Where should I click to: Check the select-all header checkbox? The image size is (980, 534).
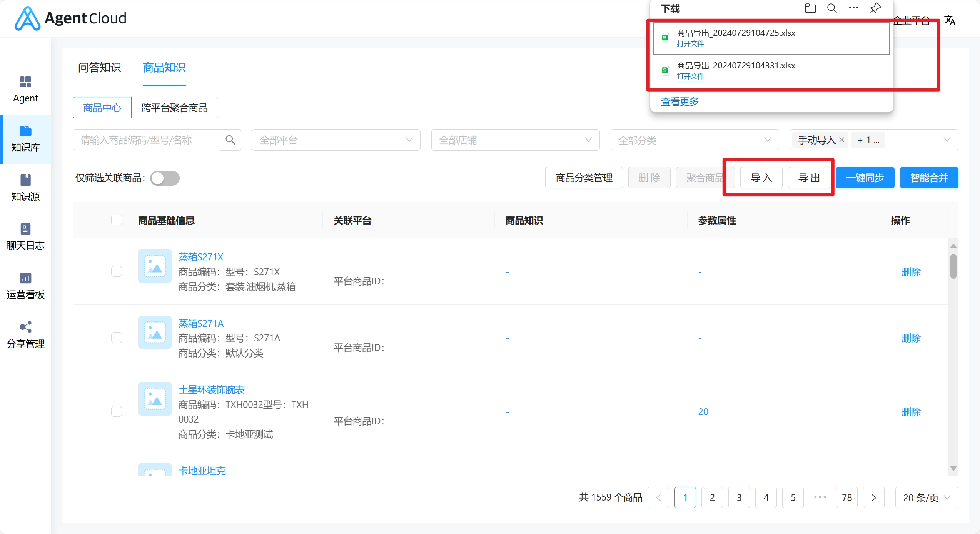[117, 220]
